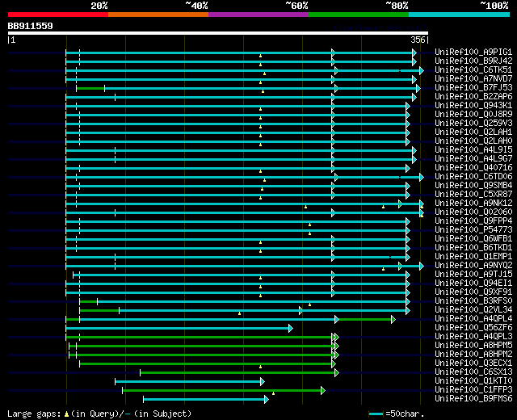Click the UniRef100_B3RFS0 label
The image size is (517, 420).
point(473,301)
